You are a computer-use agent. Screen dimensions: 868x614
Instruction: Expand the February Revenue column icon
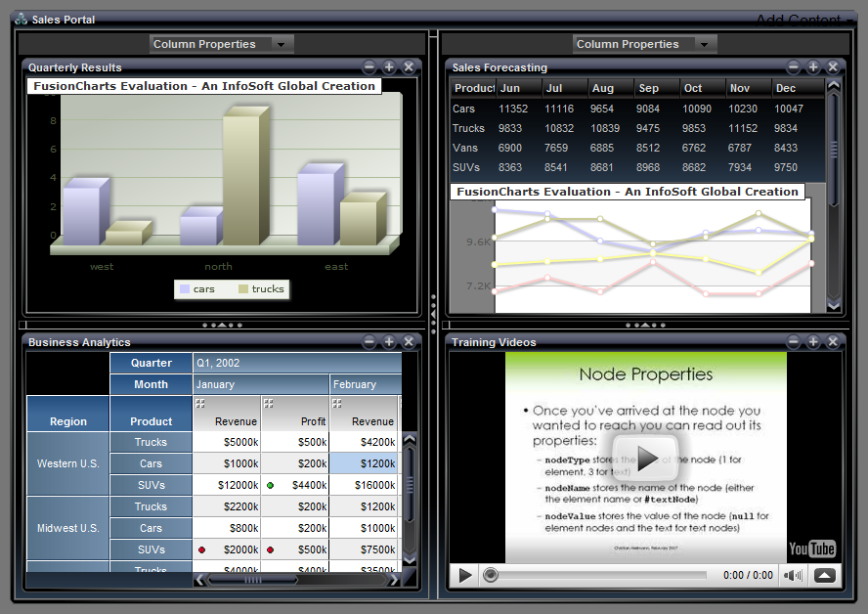click(337, 403)
